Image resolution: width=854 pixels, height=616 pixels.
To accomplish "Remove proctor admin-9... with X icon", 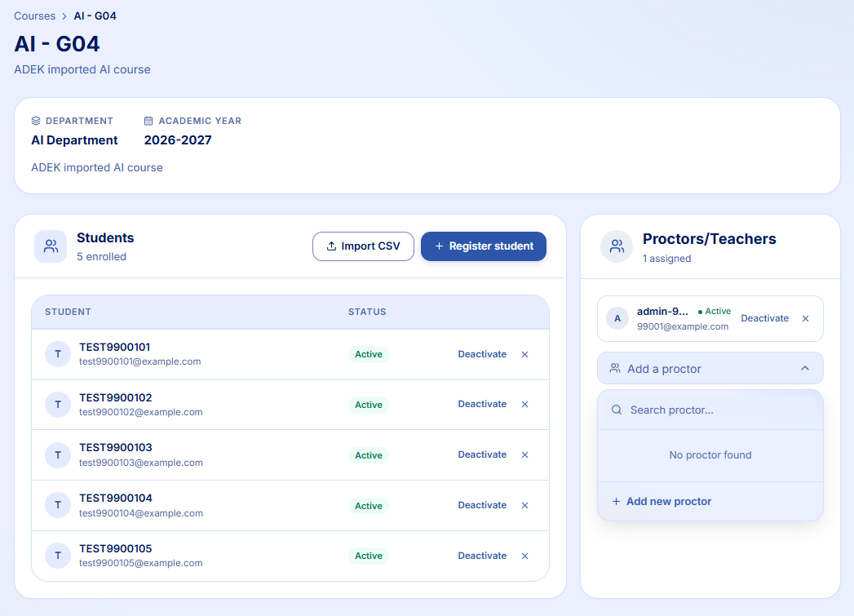I will click(x=806, y=319).
